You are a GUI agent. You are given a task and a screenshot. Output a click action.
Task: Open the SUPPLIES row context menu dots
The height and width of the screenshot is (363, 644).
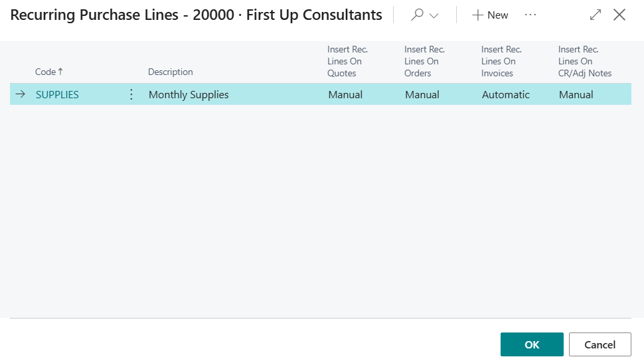tap(131, 94)
